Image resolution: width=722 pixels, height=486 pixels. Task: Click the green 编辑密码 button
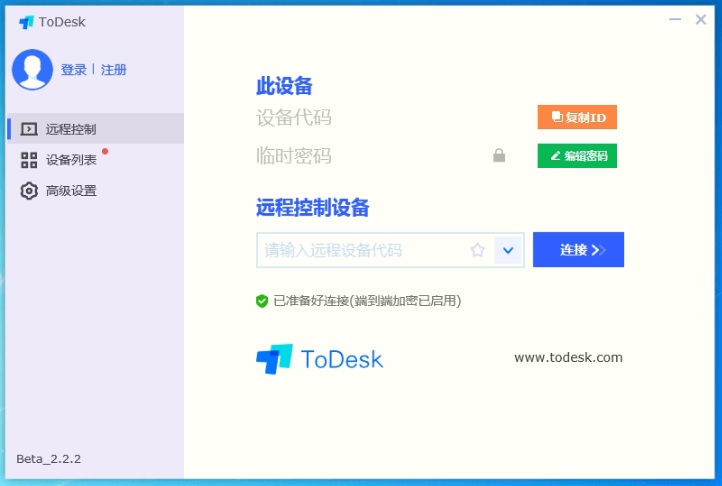577,156
